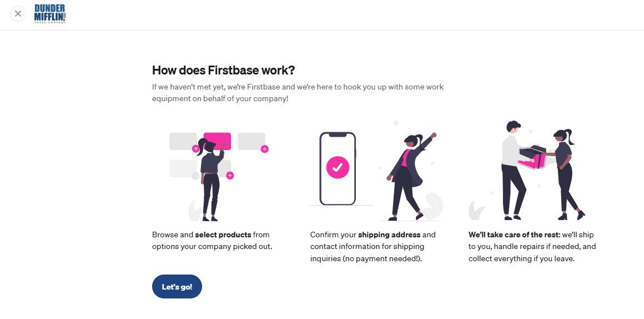Click the pink checkmark circle on the phone

338,167
